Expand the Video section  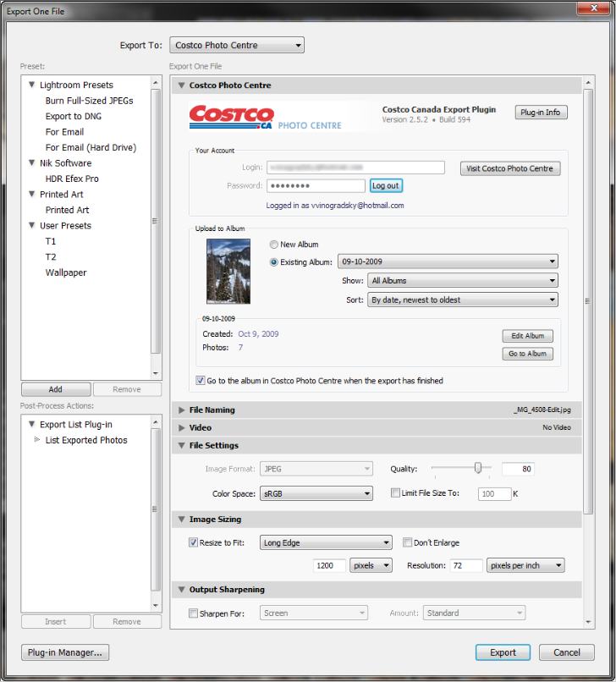coord(182,427)
